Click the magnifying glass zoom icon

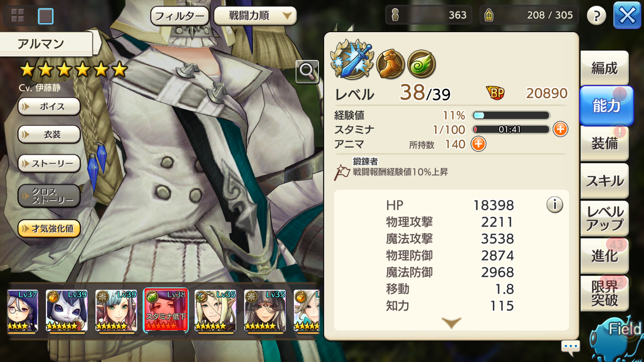pyautogui.click(x=307, y=71)
